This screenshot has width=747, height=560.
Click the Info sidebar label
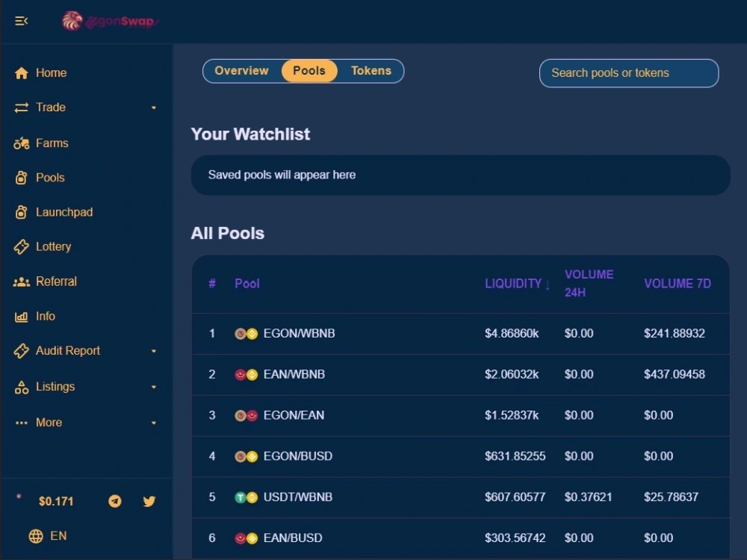click(46, 316)
